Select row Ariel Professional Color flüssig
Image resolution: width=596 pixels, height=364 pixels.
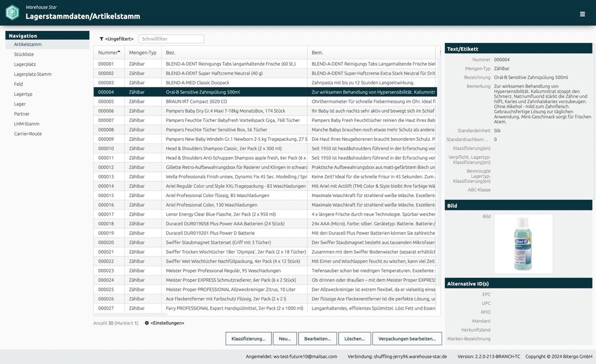pos(265,195)
